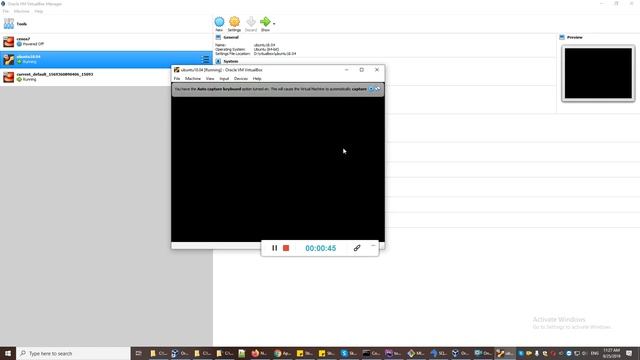Open the Settings gear in the Manager toolbar

tap(234, 24)
